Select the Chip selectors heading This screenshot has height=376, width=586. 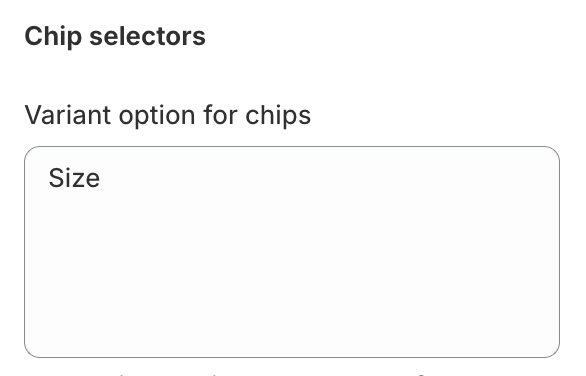click(x=115, y=37)
